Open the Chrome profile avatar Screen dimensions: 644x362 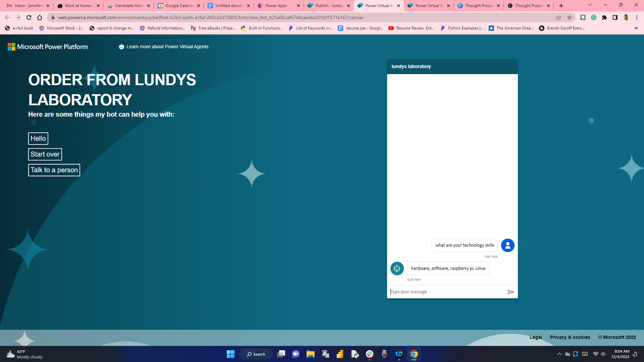(626, 18)
